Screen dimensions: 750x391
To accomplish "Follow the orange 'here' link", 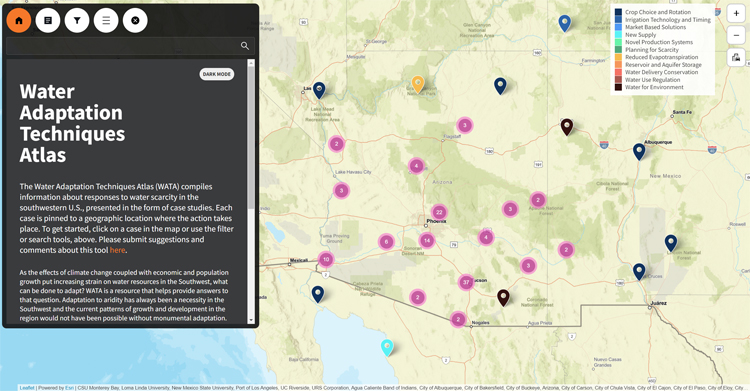I will tap(117, 250).
